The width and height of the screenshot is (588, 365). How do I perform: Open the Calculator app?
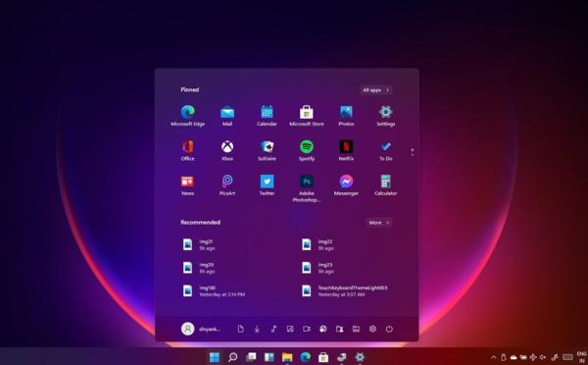pyautogui.click(x=385, y=184)
